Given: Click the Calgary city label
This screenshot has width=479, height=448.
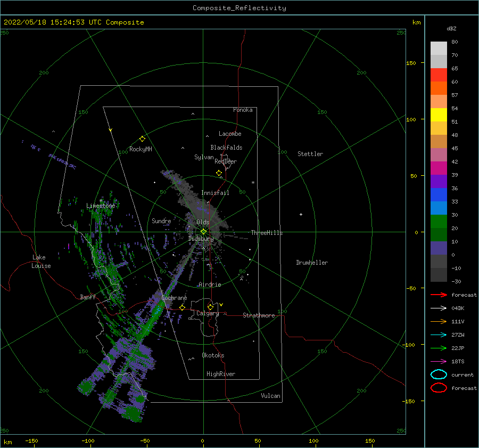Looking at the screenshot, I should pos(208,313).
